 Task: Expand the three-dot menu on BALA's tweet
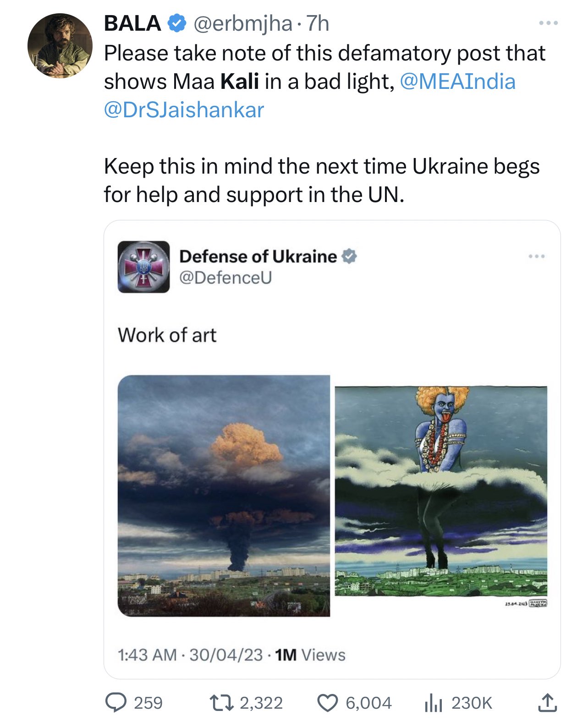tap(548, 23)
